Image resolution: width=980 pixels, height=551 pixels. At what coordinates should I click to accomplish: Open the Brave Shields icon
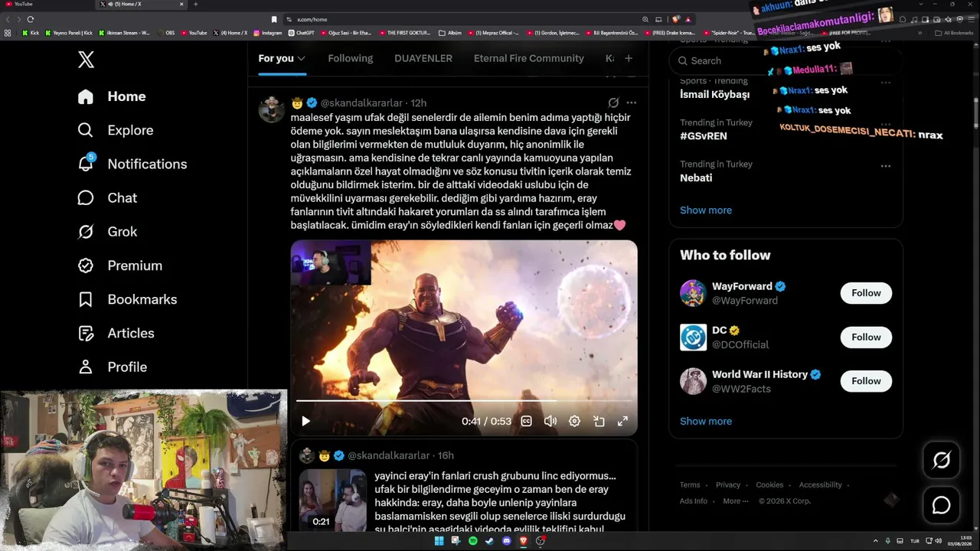point(676,19)
